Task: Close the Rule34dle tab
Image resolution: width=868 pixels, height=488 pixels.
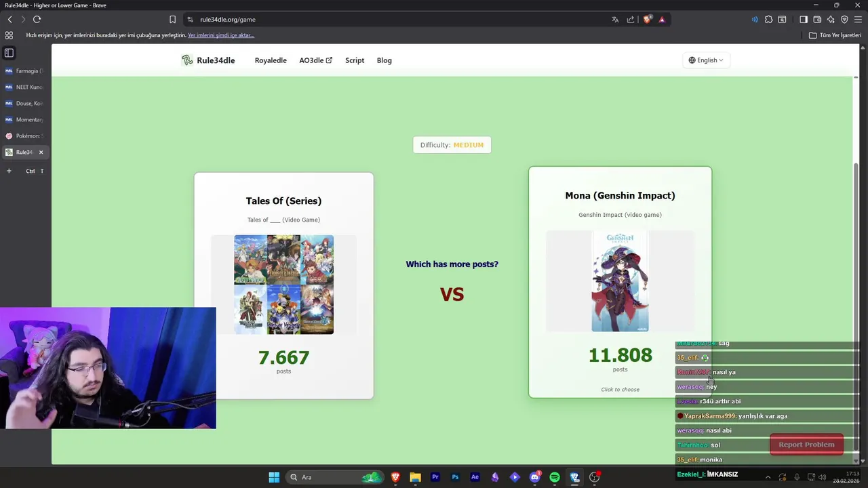Action: point(41,152)
